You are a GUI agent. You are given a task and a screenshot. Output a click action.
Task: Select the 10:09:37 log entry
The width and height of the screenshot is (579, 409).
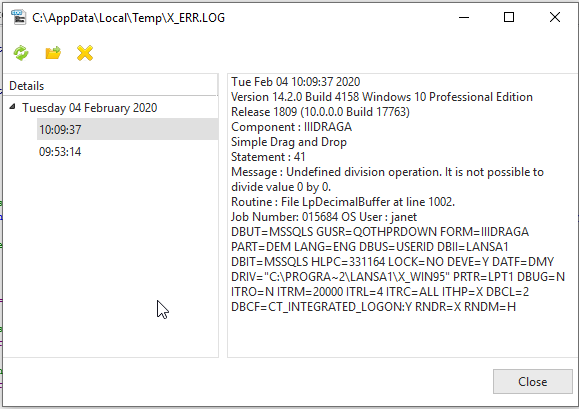click(x=127, y=129)
